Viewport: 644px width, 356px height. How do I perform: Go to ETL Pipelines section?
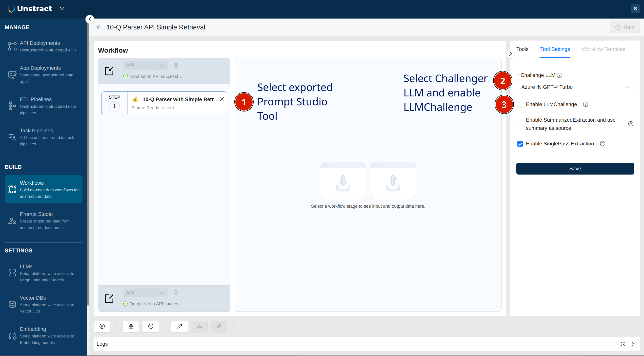pos(43,106)
